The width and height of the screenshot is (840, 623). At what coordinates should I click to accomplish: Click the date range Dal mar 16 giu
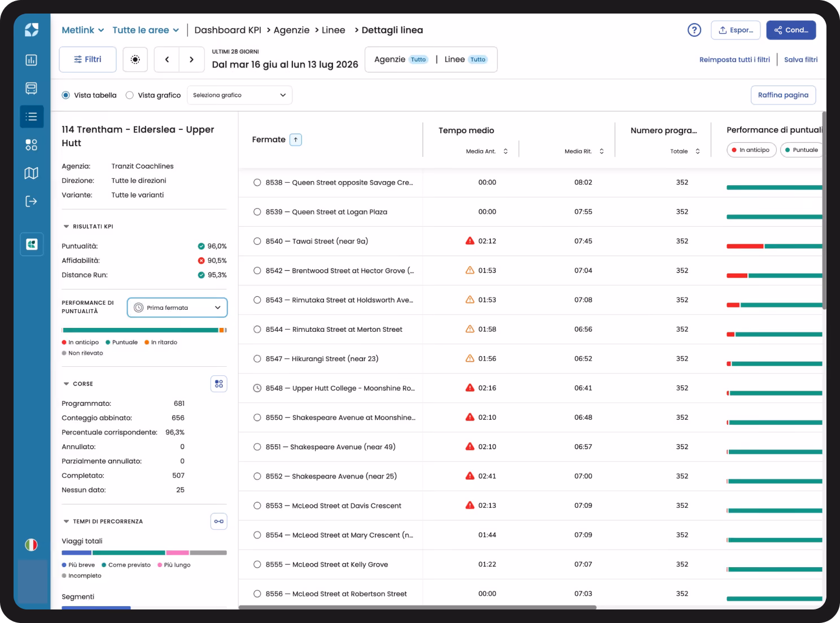click(285, 64)
